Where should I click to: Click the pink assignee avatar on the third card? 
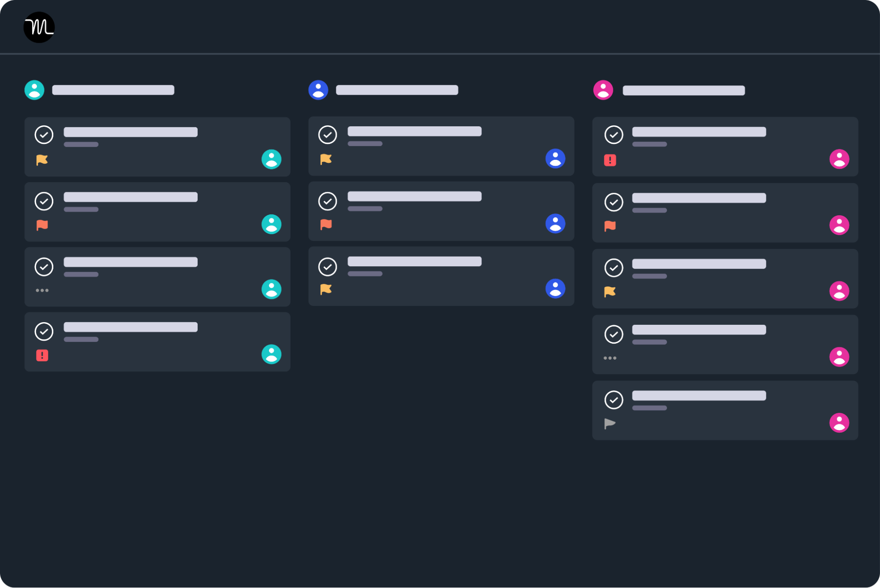839,291
